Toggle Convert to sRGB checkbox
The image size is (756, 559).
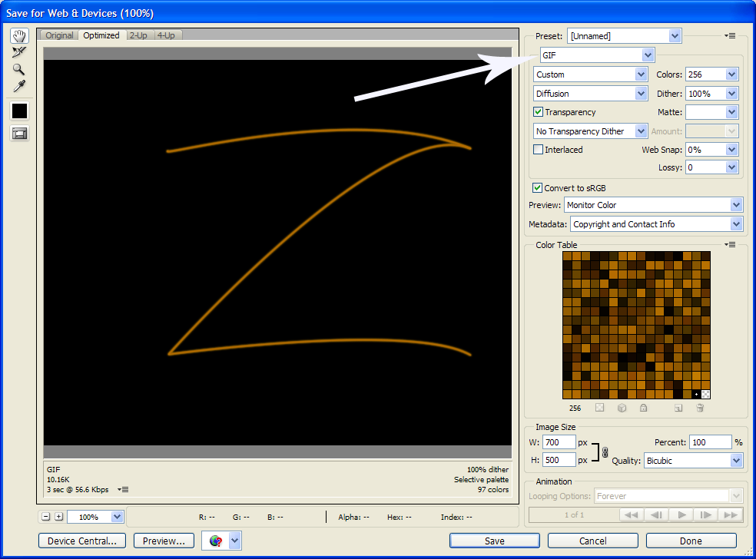[x=537, y=188]
